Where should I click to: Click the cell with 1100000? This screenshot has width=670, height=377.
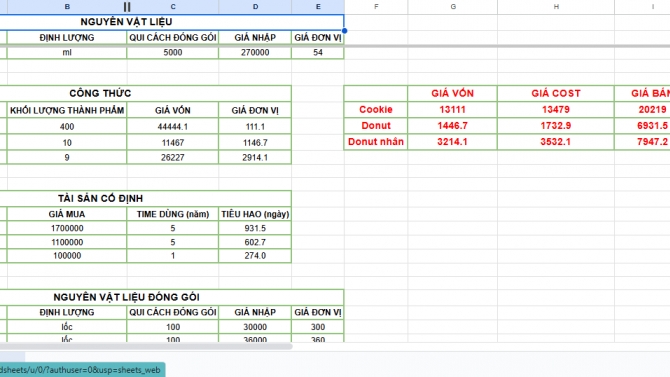point(67,242)
